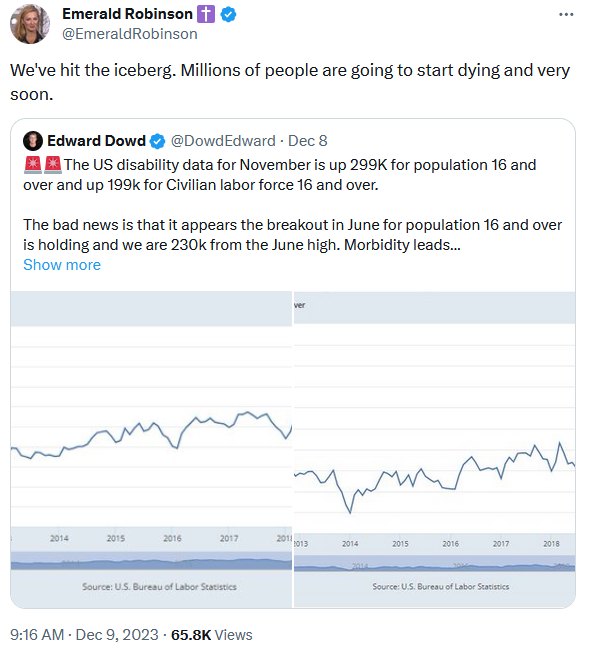Open the Dec 8 quoted tweet date
The height and width of the screenshot is (652, 589).
(x=307, y=141)
